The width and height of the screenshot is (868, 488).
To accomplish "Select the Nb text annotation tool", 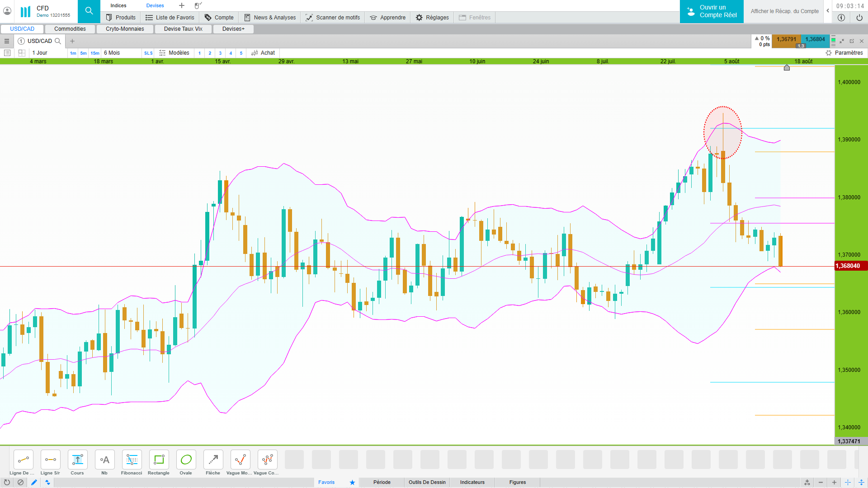I will [x=104, y=460].
